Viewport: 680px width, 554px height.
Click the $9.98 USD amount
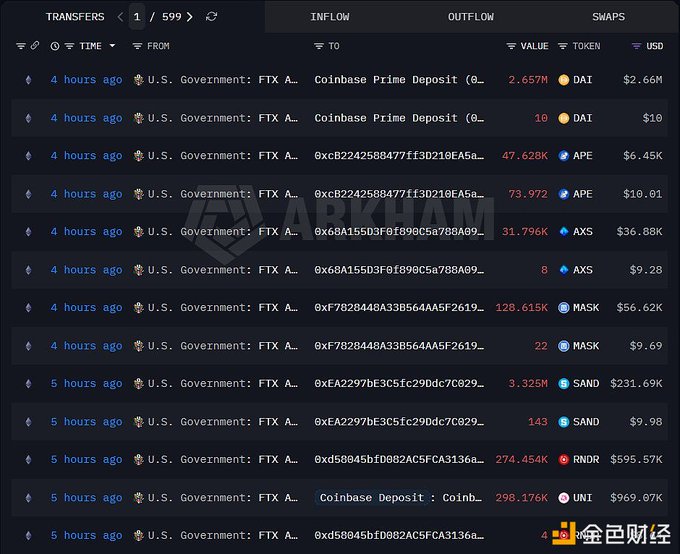pyautogui.click(x=646, y=422)
